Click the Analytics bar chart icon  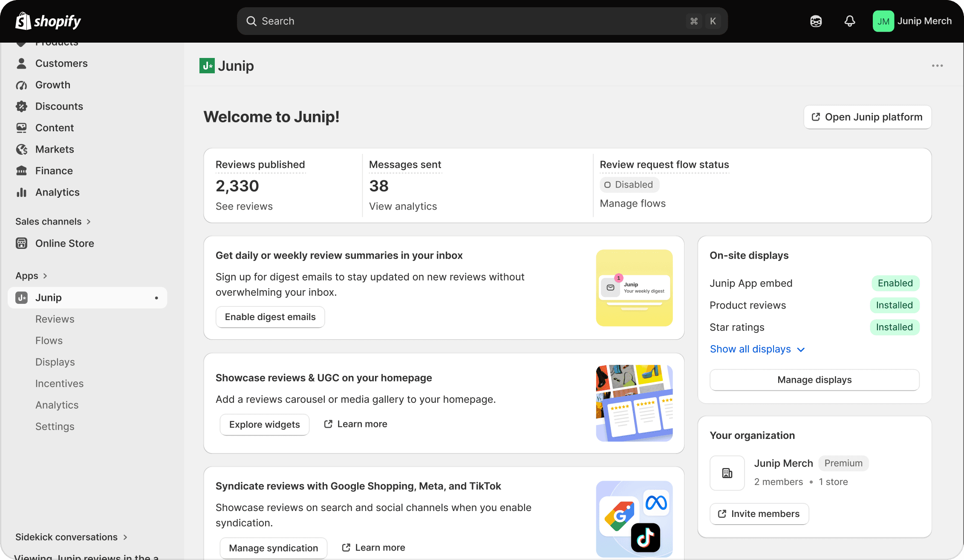[x=21, y=192]
